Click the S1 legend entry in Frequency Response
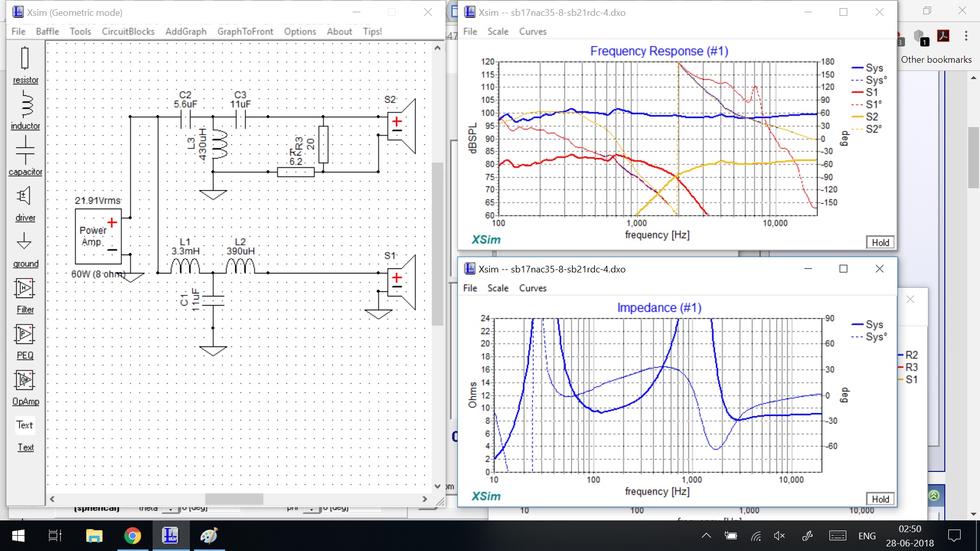The image size is (980, 551). tap(865, 92)
